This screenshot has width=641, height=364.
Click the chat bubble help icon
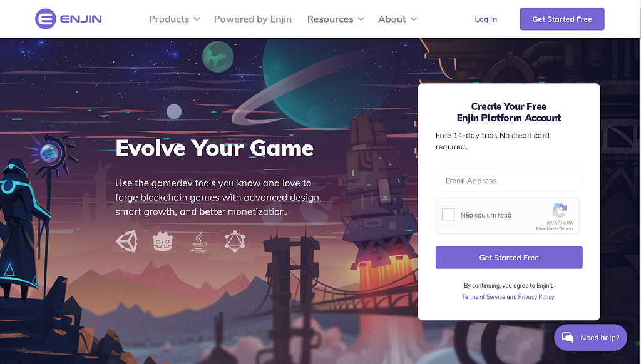click(x=567, y=338)
